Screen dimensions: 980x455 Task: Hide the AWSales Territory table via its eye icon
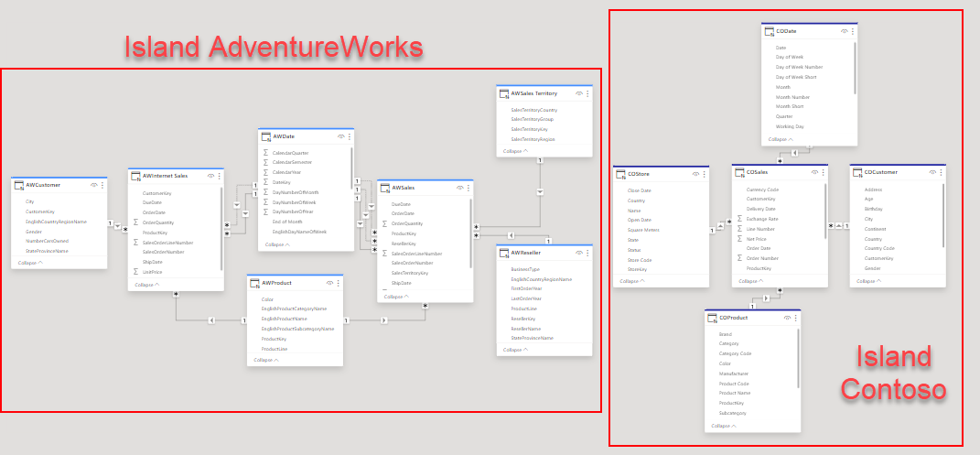click(x=578, y=93)
